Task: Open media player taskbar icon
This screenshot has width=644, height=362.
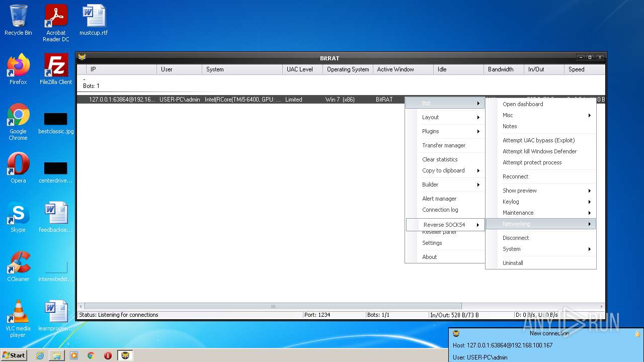Action: point(74,355)
